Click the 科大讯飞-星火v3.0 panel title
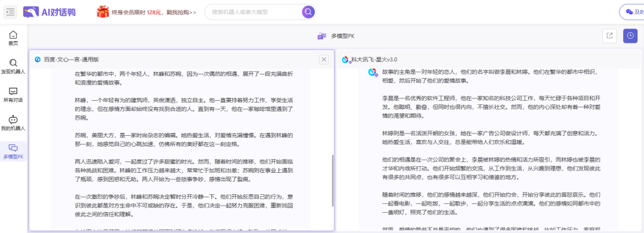 tap(374, 60)
